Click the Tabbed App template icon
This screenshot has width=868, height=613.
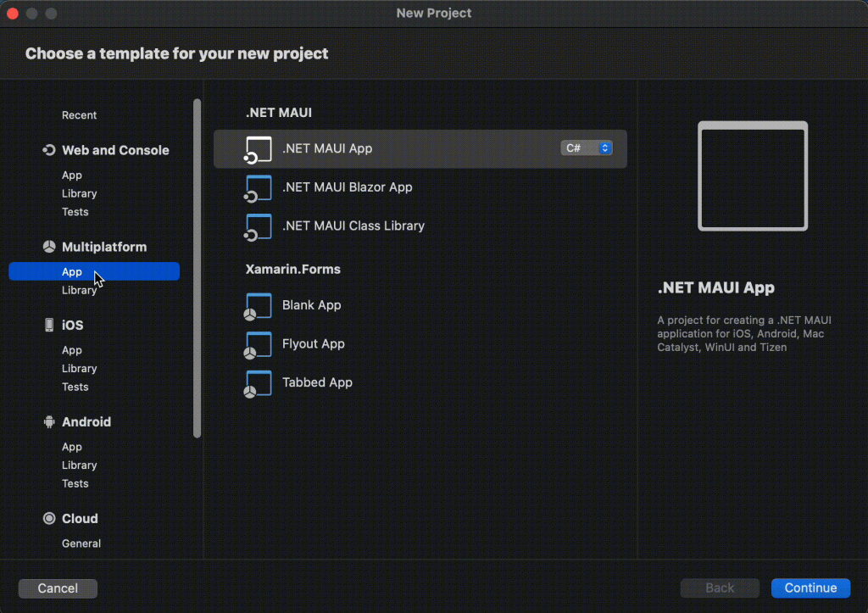tap(258, 384)
